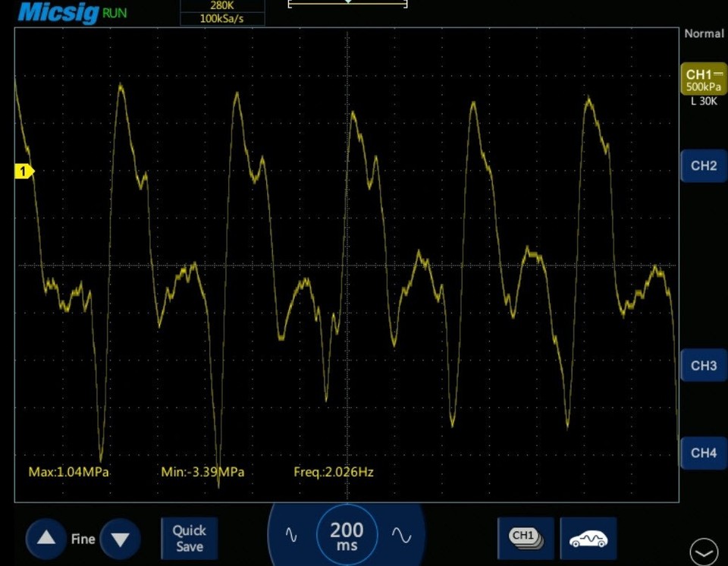This screenshot has height=566, width=728.
Task: Select the stacked CH1 channels icon
Action: point(525,539)
